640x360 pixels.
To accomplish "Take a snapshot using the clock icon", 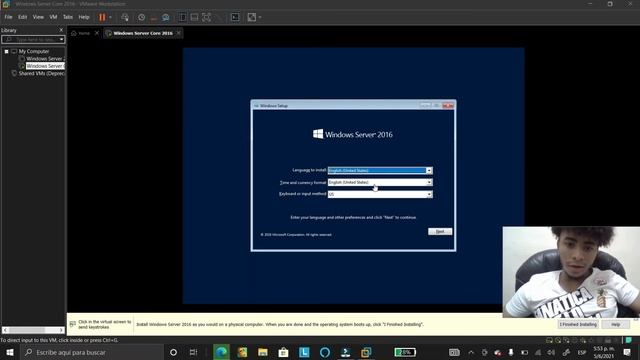I will click(x=141, y=17).
